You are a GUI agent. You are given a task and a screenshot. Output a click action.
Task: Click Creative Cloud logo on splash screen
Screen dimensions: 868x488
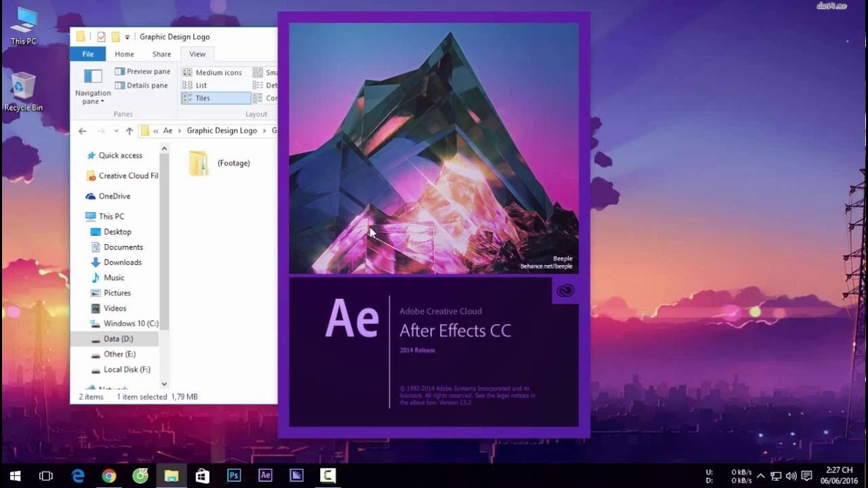pos(565,290)
